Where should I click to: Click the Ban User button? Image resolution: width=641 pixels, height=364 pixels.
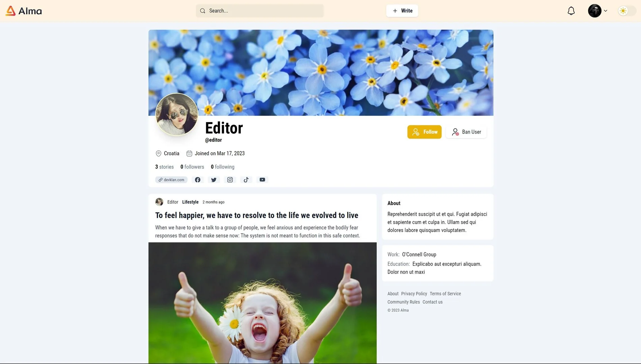[x=466, y=132]
